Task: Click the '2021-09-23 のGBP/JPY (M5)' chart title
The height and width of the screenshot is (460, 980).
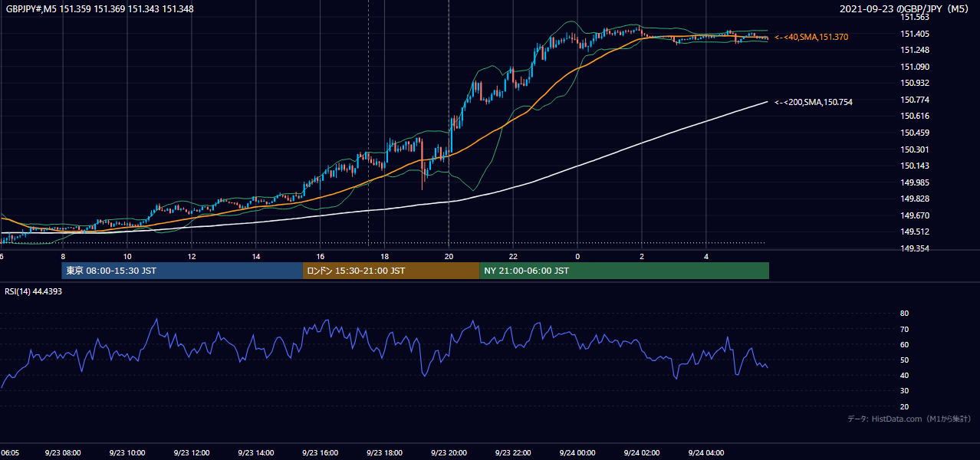Action: click(x=905, y=9)
